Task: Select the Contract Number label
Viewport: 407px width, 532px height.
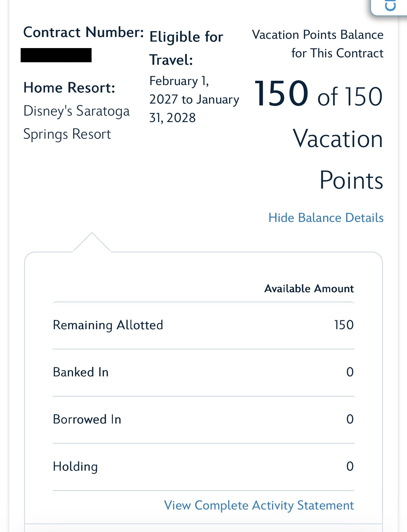Action: [x=84, y=32]
